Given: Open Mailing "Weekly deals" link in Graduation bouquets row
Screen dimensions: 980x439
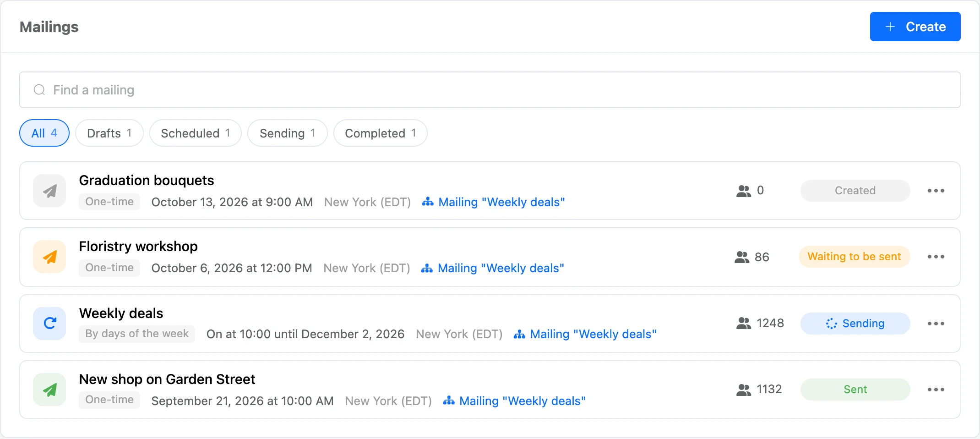Looking at the screenshot, I should [501, 202].
